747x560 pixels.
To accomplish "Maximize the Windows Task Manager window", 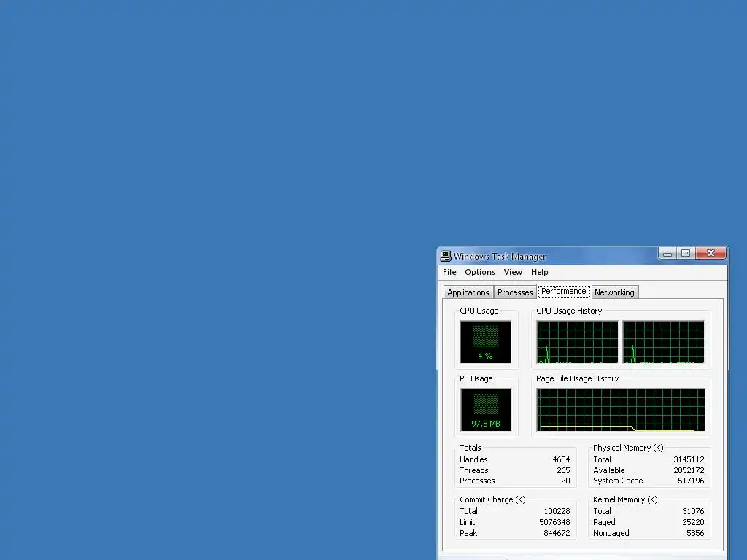I will click(686, 253).
